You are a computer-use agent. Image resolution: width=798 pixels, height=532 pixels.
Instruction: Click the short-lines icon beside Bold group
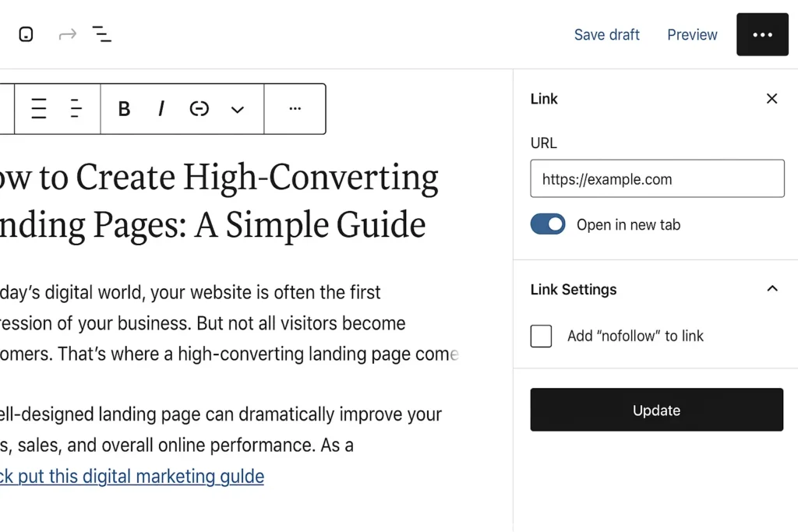pyautogui.click(x=76, y=109)
